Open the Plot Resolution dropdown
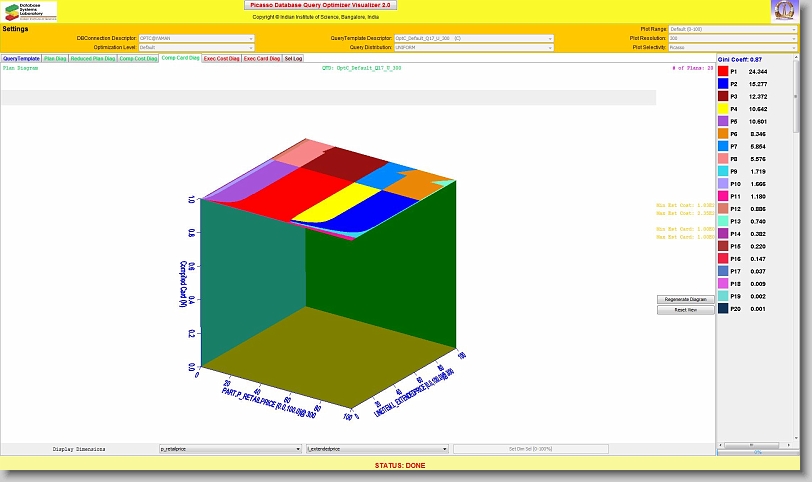 tap(733, 38)
